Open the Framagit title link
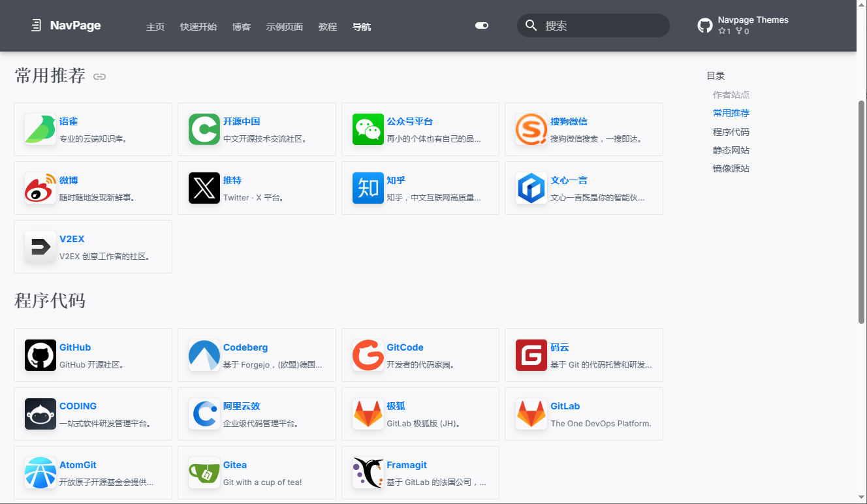 point(407,465)
